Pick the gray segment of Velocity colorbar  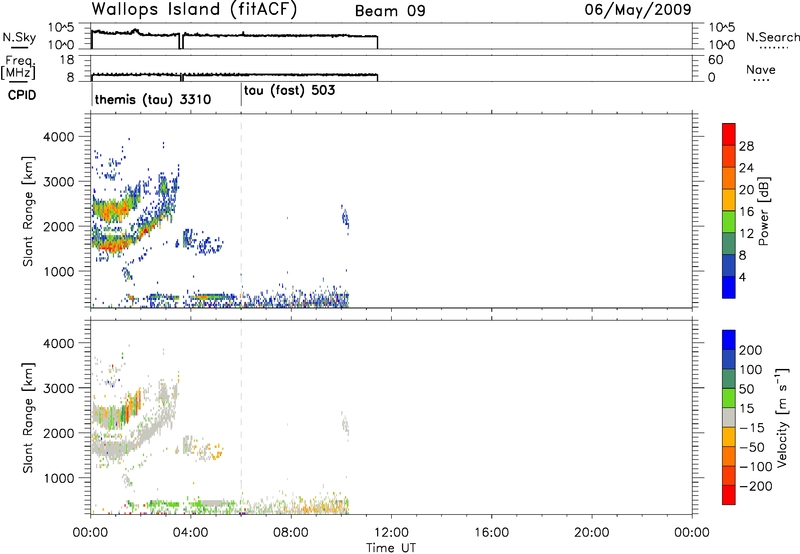(x=729, y=417)
